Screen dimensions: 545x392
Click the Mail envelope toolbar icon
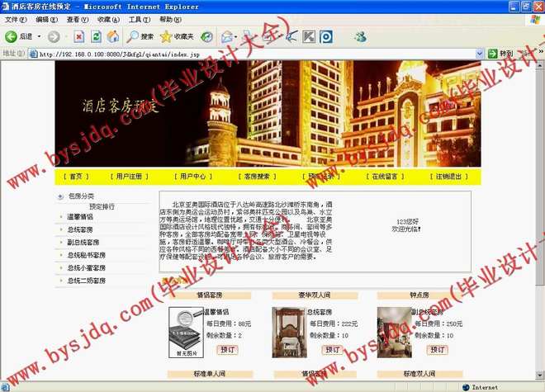coord(227,36)
